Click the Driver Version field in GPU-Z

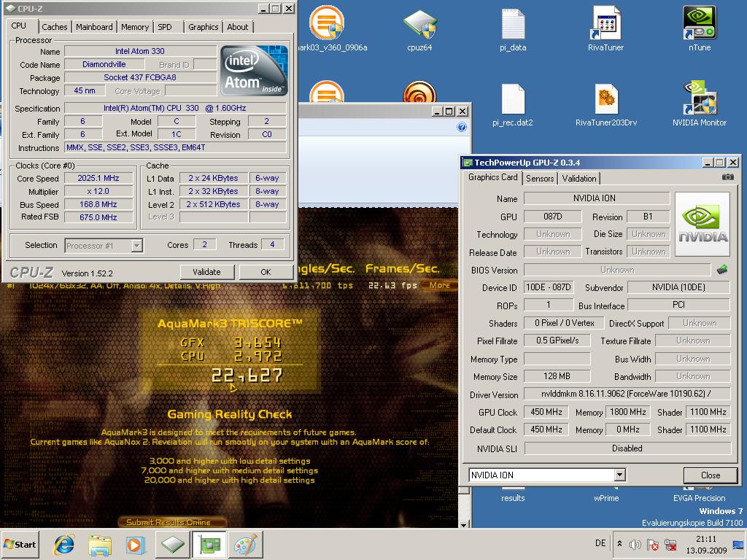click(627, 394)
